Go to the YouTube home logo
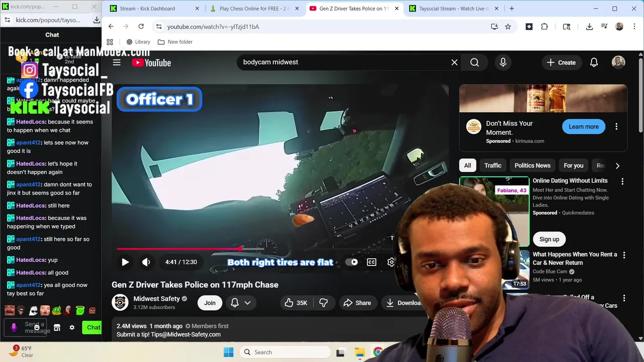 [x=151, y=63]
